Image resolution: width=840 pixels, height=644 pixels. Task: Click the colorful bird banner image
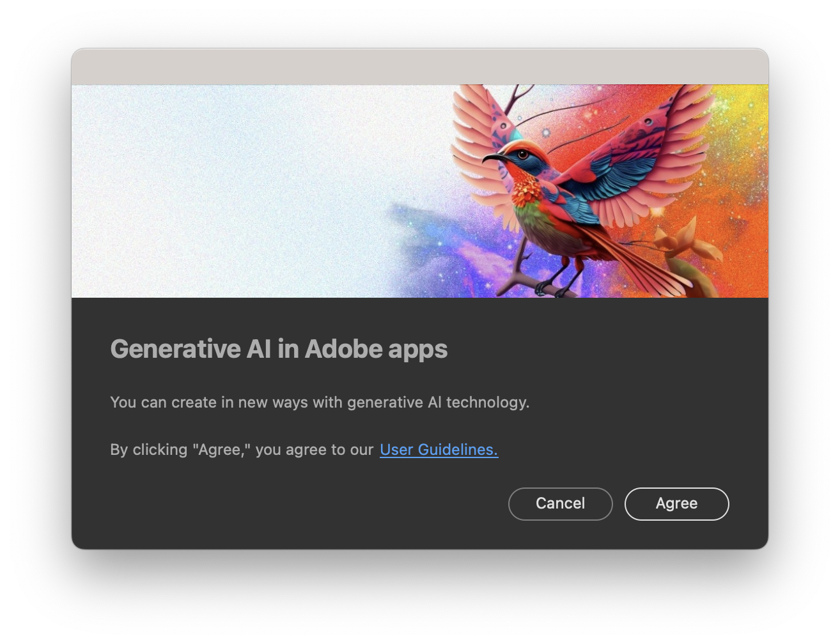(x=420, y=191)
